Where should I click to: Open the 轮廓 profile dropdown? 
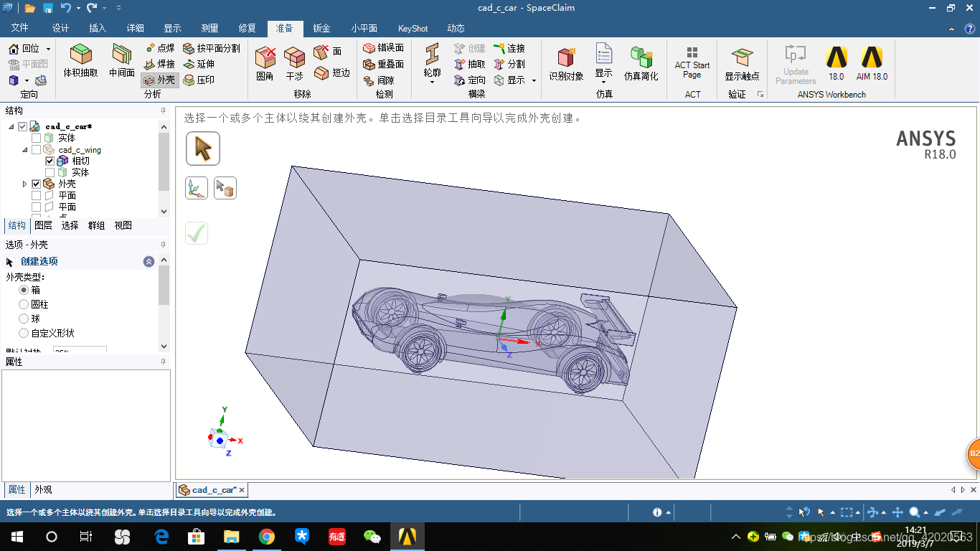[x=432, y=82]
